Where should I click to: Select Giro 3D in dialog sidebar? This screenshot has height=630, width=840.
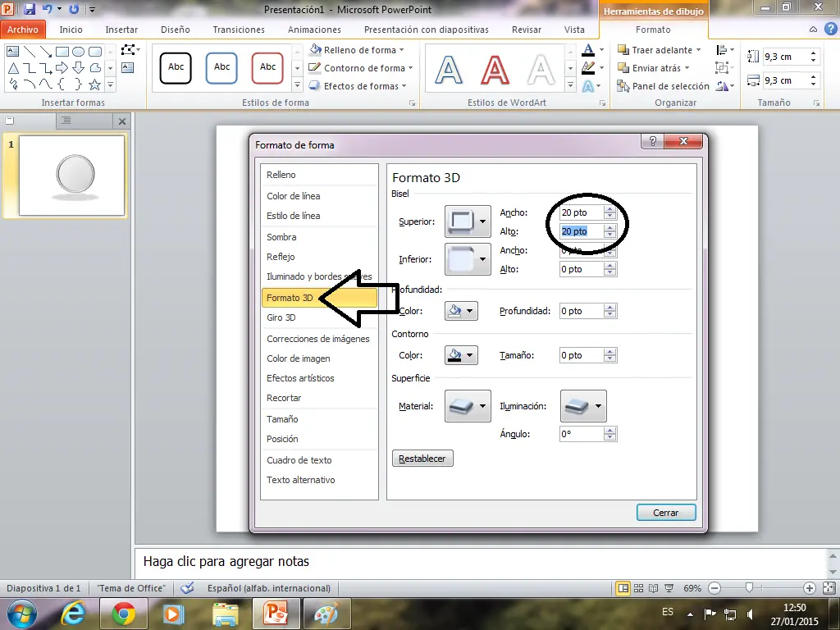[x=319, y=317]
